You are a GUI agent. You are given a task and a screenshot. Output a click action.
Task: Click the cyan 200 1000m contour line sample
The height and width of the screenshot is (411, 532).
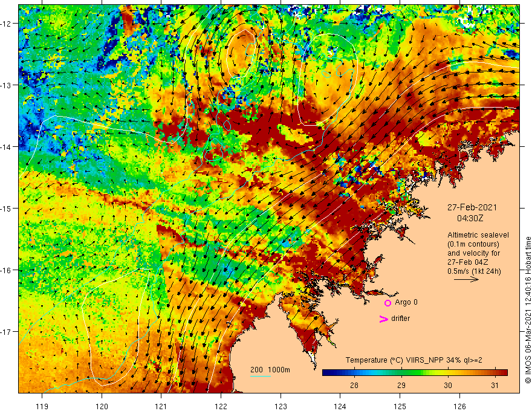(261, 376)
